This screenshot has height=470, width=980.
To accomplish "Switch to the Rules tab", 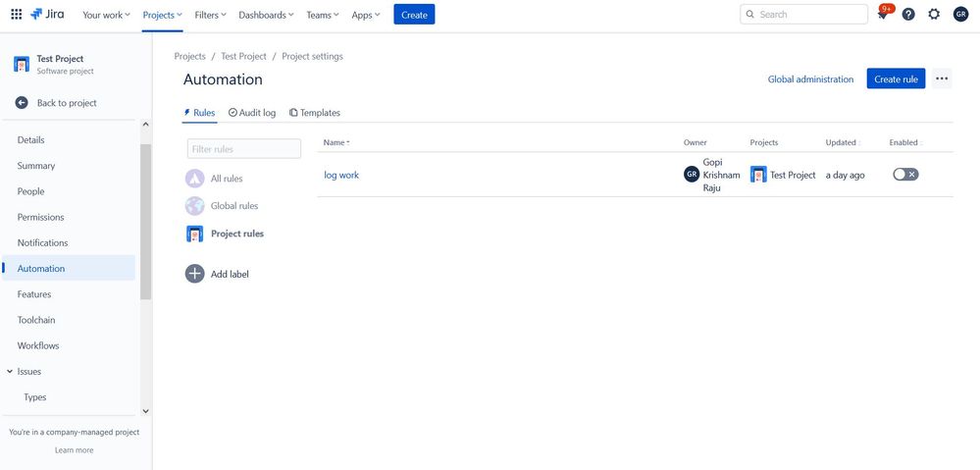I will (199, 113).
